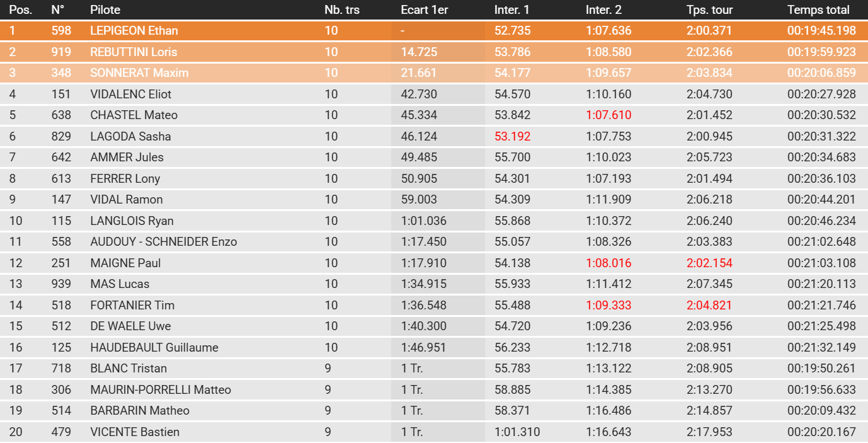
Task: Select rider number 829 cell
Action: (61, 136)
